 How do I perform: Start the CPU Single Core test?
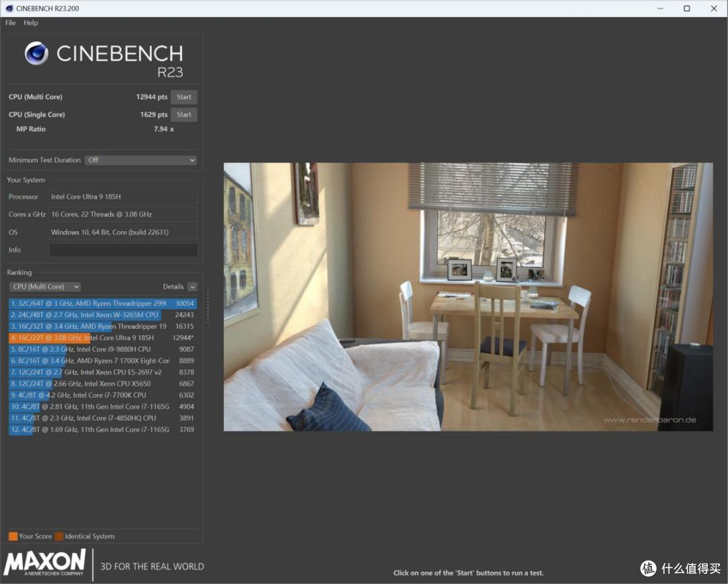(184, 115)
